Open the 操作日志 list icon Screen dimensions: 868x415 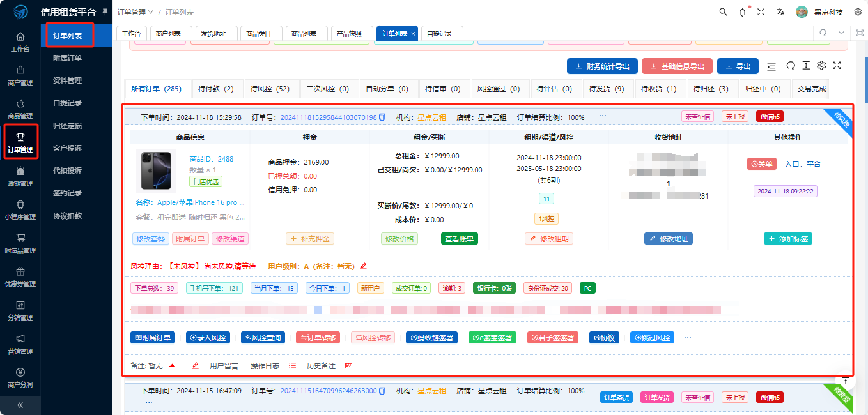click(x=293, y=366)
